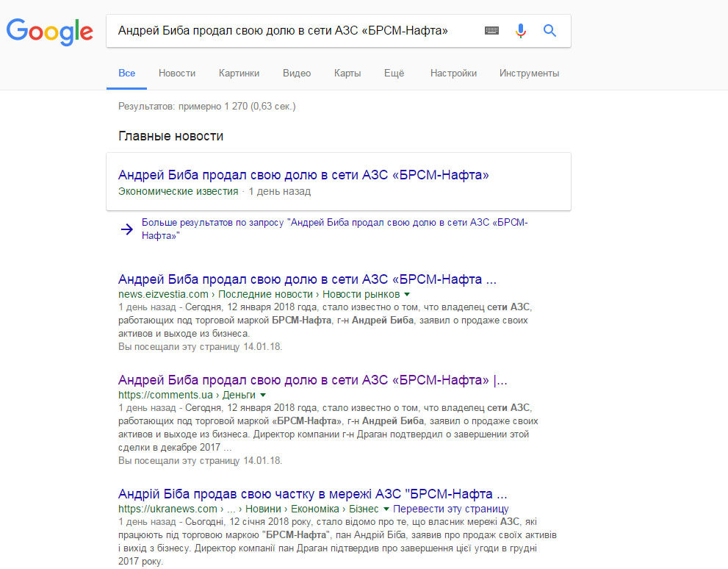Expand dropdown arrow next to Новости рынков

pyautogui.click(x=407, y=295)
